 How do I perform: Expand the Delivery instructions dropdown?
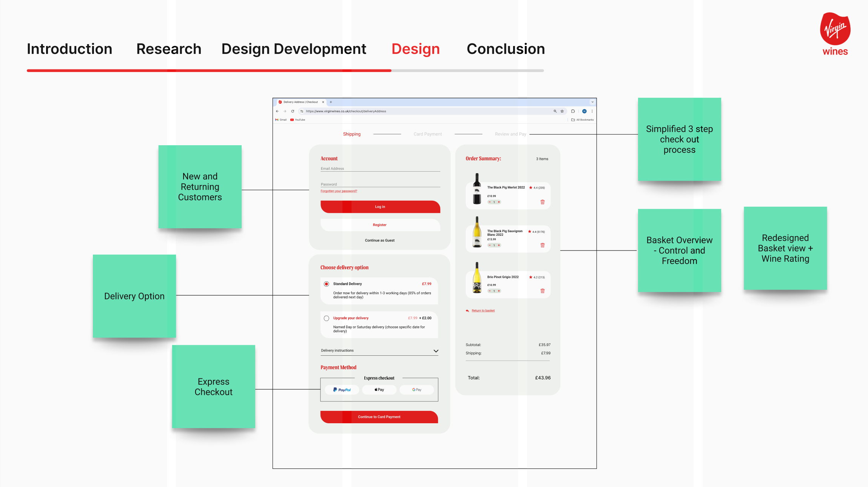[x=436, y=351]
